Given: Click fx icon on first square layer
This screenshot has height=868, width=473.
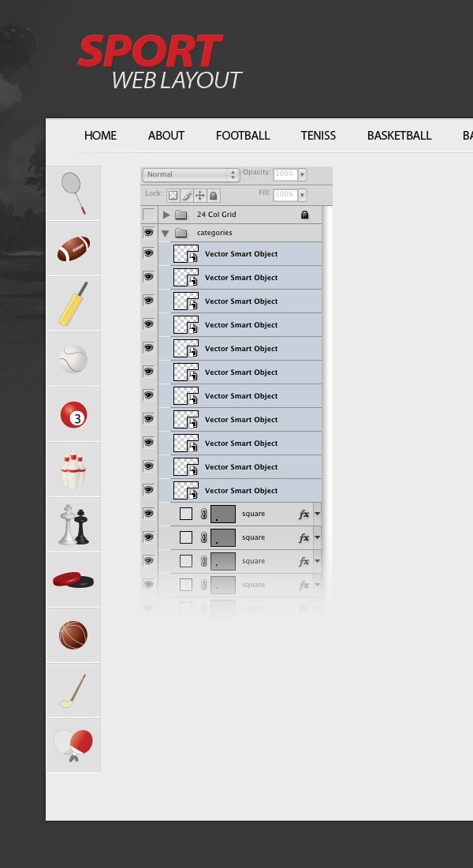Looking at the screenshot, I should pyautogui.click(x=304, y=514).
